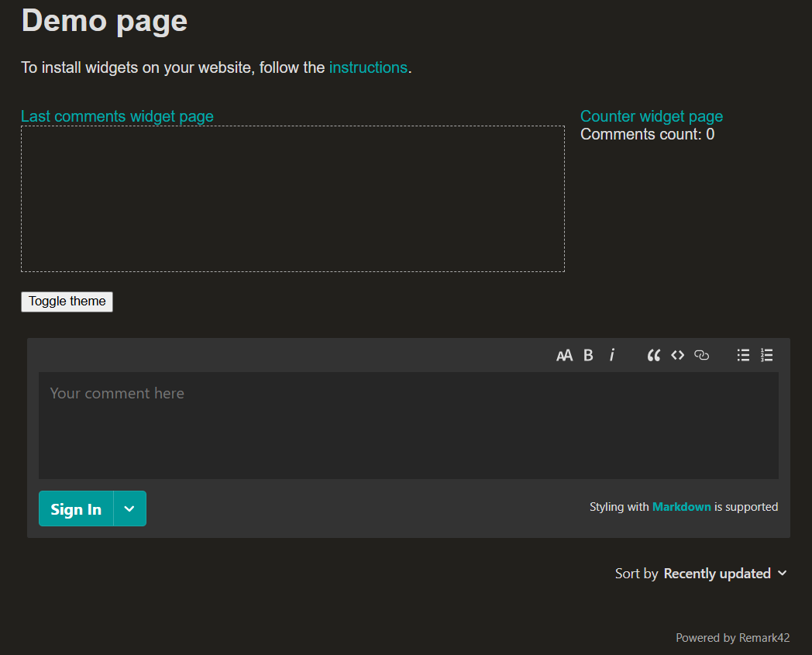Add a hyperlink using the link icon
Image resolution: width=812 pixels, height=655 pixels.
click(x=702, y=355)
